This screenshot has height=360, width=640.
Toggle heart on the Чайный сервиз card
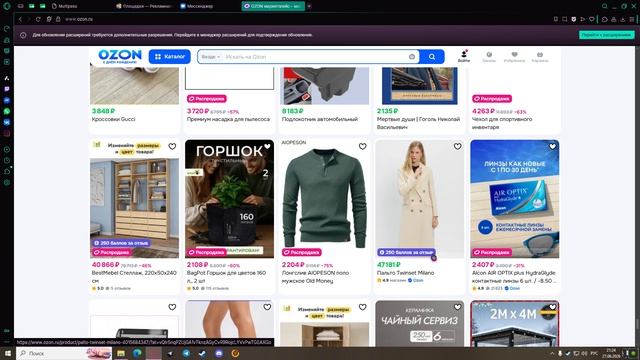[458, 307]
